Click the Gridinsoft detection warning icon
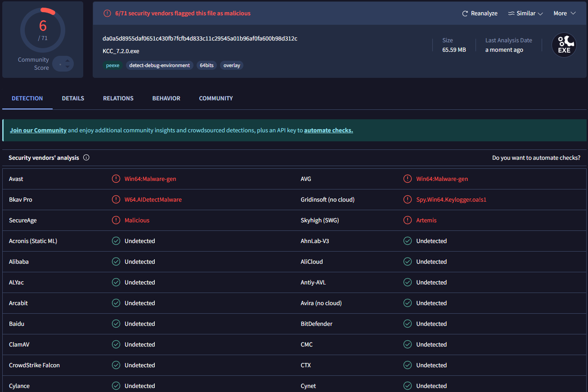588x392 pixels. pos(408,200)
